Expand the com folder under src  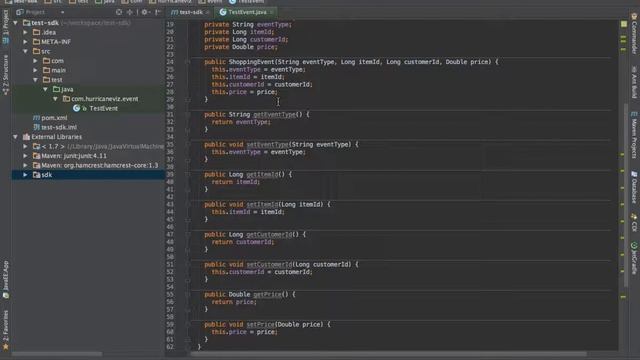coord(36,60)
